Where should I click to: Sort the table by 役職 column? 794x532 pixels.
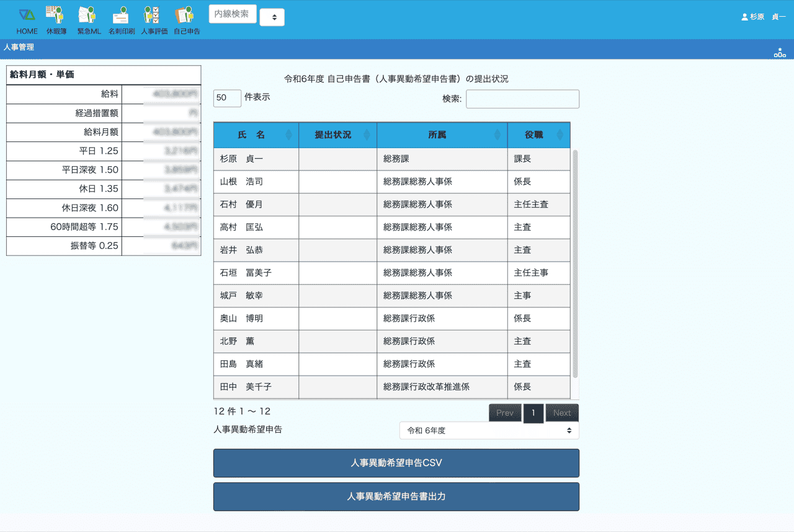538,135
